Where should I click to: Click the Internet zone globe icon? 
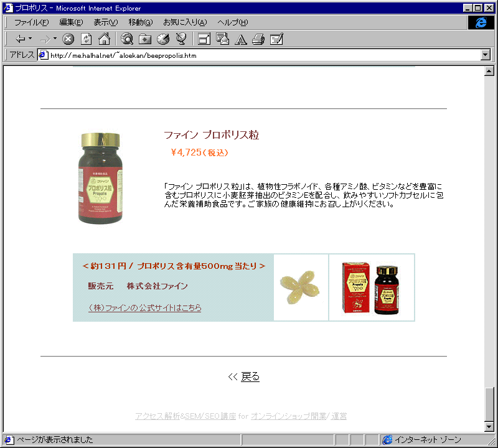tap(387, 440)
